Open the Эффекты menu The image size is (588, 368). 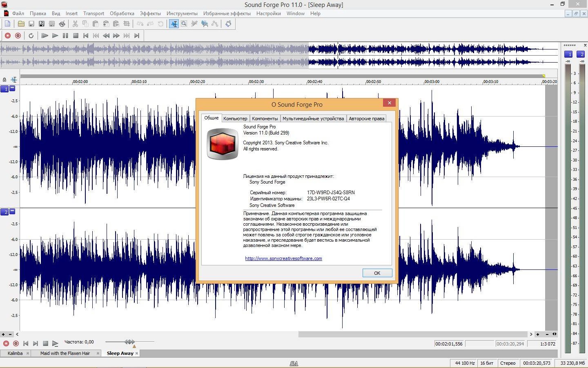[x=150, y=13]
